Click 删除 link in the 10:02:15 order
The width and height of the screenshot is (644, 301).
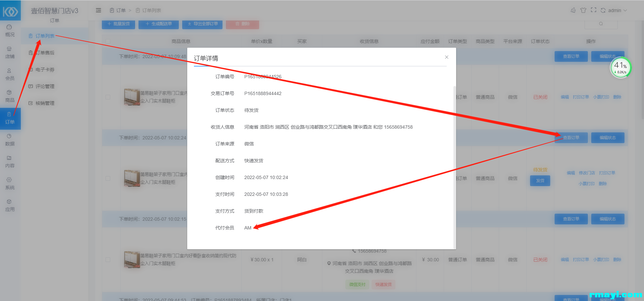[617, 260]
